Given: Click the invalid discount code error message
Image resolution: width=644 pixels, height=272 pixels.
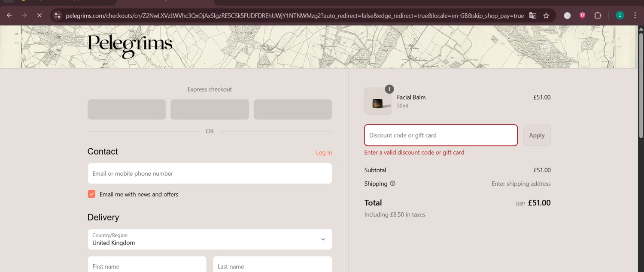Looking at the screenshot, I should [414, 153].
